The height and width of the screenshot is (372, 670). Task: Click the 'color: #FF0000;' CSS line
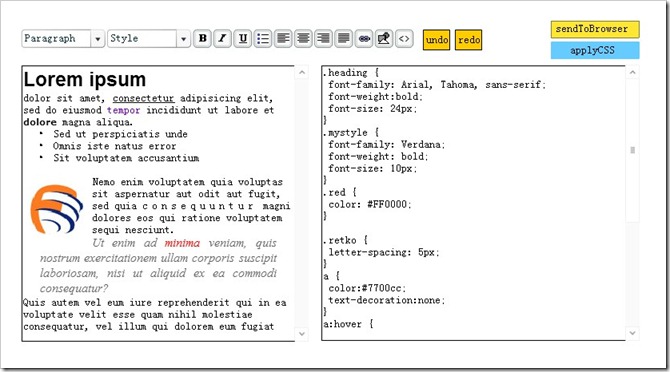point(370,204)
